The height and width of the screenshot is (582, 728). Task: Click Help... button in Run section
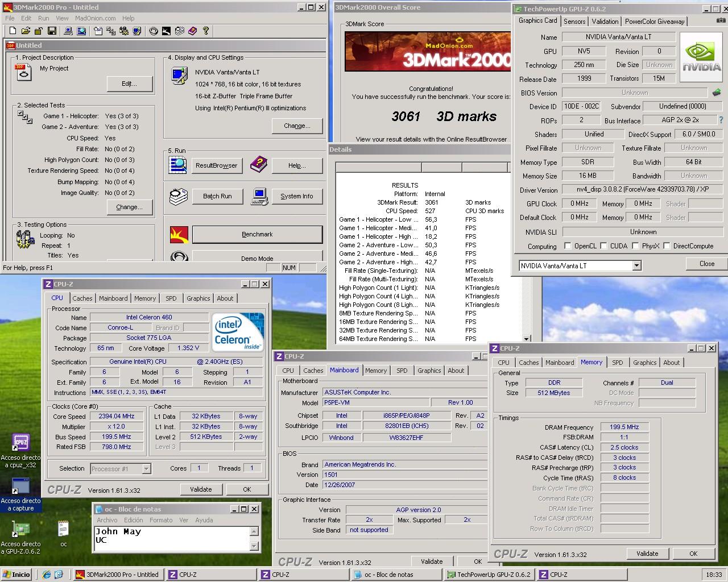tap(297, 165)
